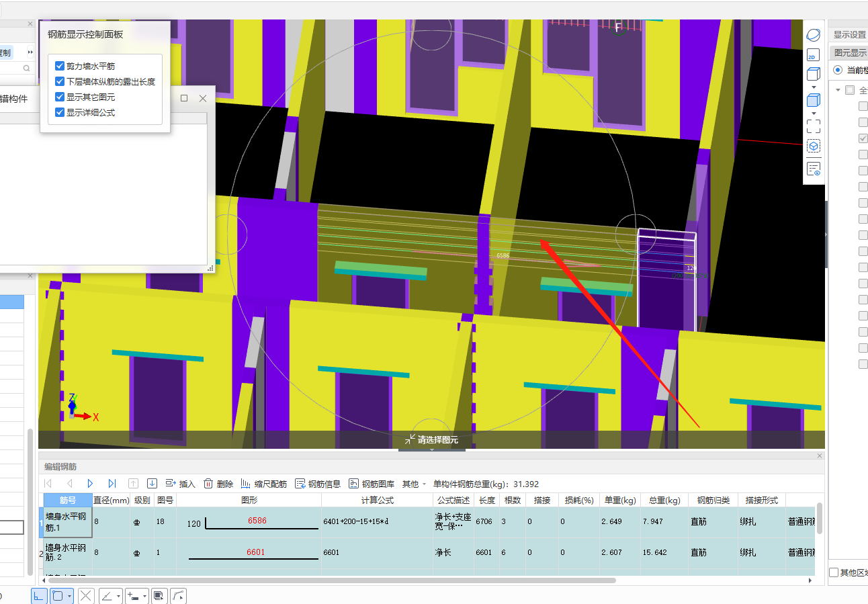Click the left panel vertical scrollbar
868x604 pixels.
pos(30,501)
